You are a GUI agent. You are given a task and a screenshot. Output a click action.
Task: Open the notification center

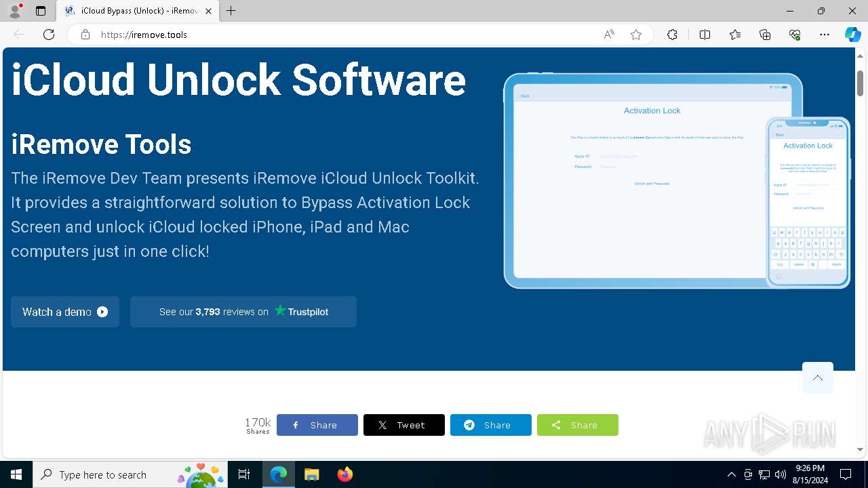pyautogui.click(x=846, y=474)
